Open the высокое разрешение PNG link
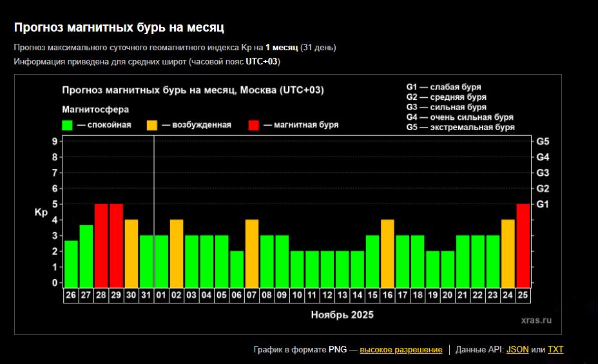This screenshot has height=364, width=598. coord(401,349)
